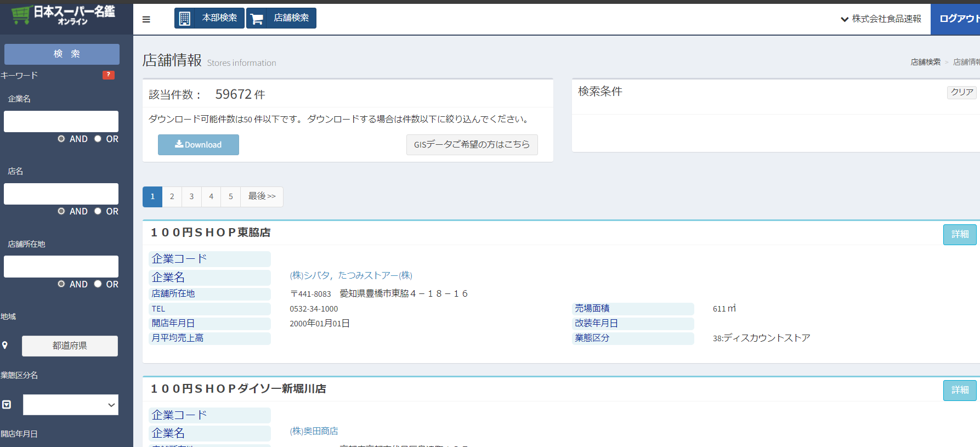Screen dimensions: 980x447
Task: Click the hamburger menu icon
Action: point(146,19)
